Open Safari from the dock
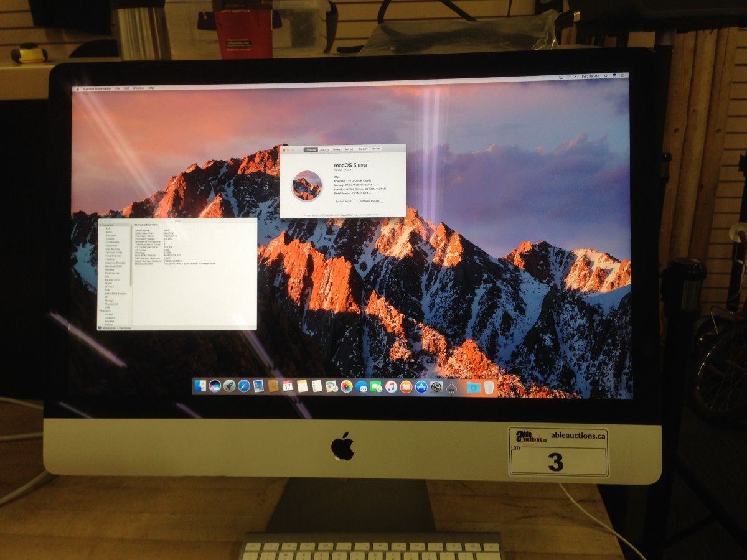This screenshot has height=560, width=747. click(x=244, y=386)
